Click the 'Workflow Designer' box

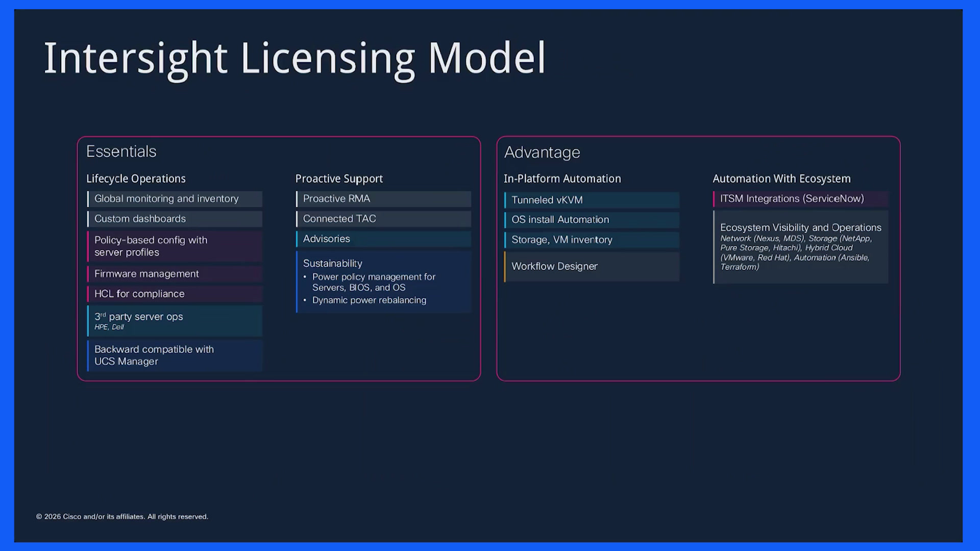tap(592, 266)
